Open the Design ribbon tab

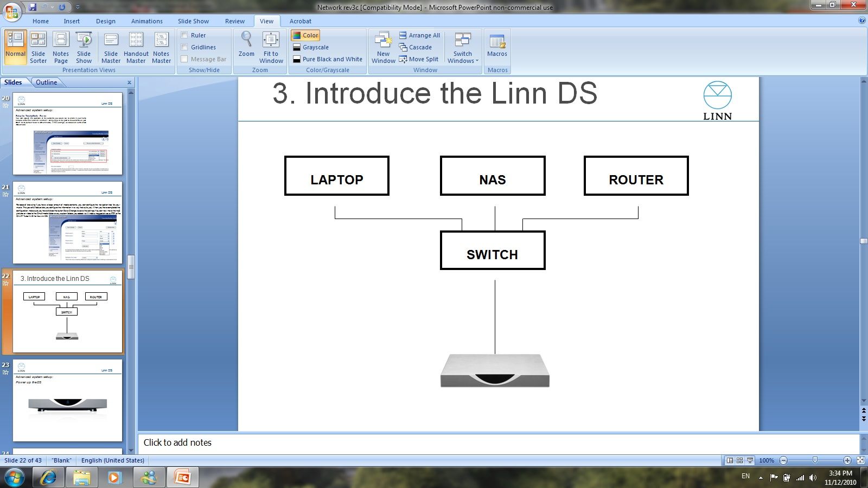coord(106,21)
